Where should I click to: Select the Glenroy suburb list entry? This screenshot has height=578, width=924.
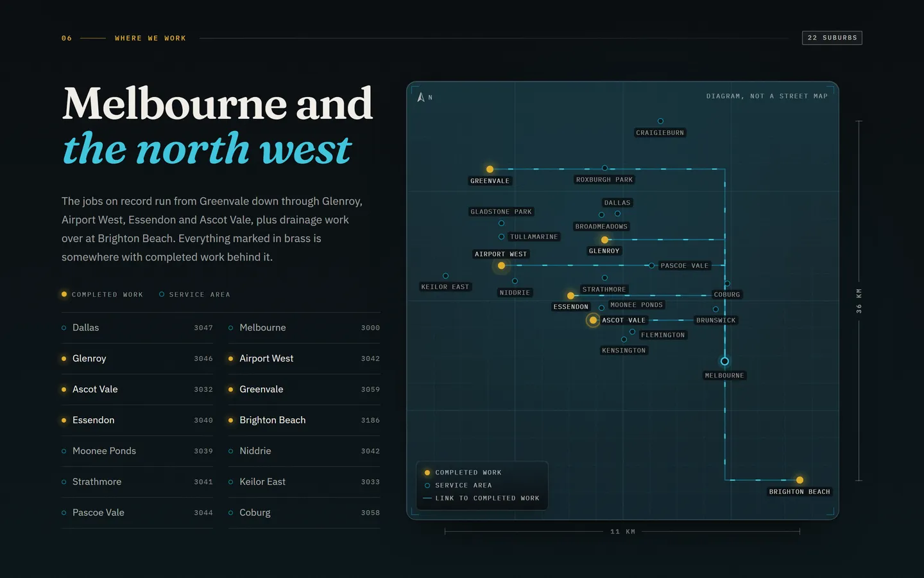click(x=137, y=358)
